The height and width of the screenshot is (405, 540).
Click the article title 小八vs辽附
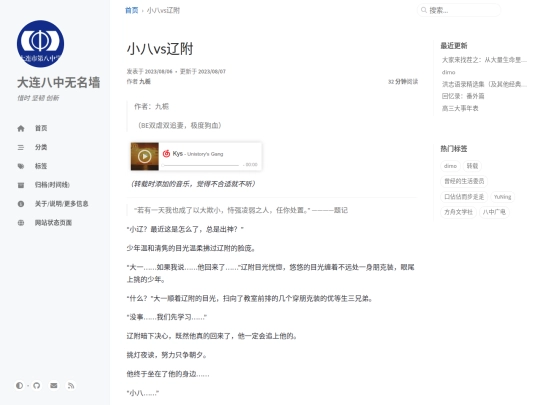[160, 49]
